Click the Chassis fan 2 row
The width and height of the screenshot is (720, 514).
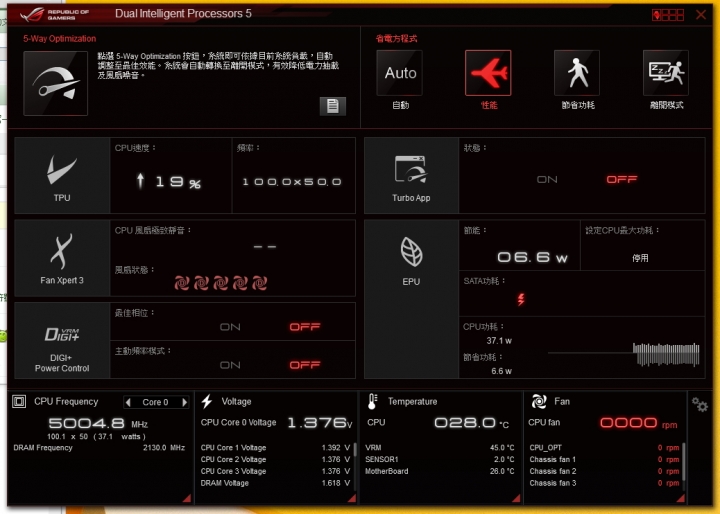pos(604,471)
